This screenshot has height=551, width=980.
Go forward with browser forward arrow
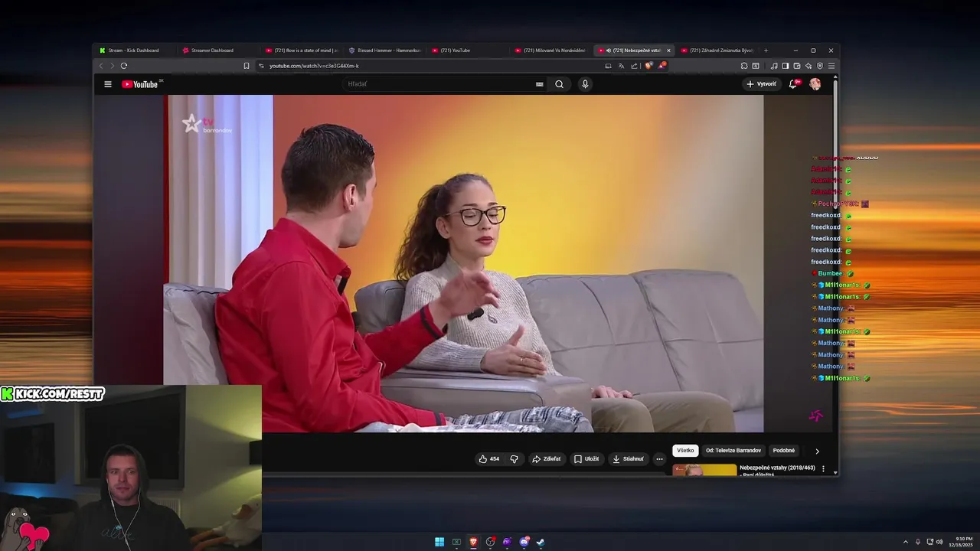click(112, 66)
